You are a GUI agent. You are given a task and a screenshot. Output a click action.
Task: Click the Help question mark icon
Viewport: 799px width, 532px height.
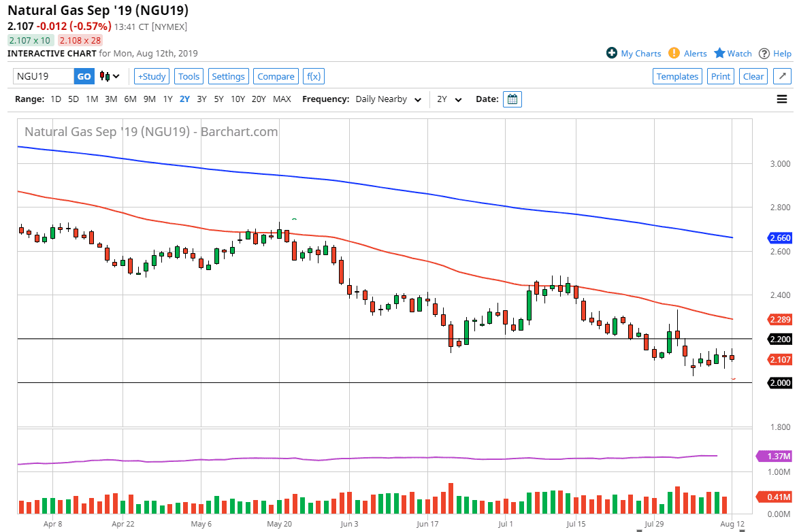[x=764, y=53]
